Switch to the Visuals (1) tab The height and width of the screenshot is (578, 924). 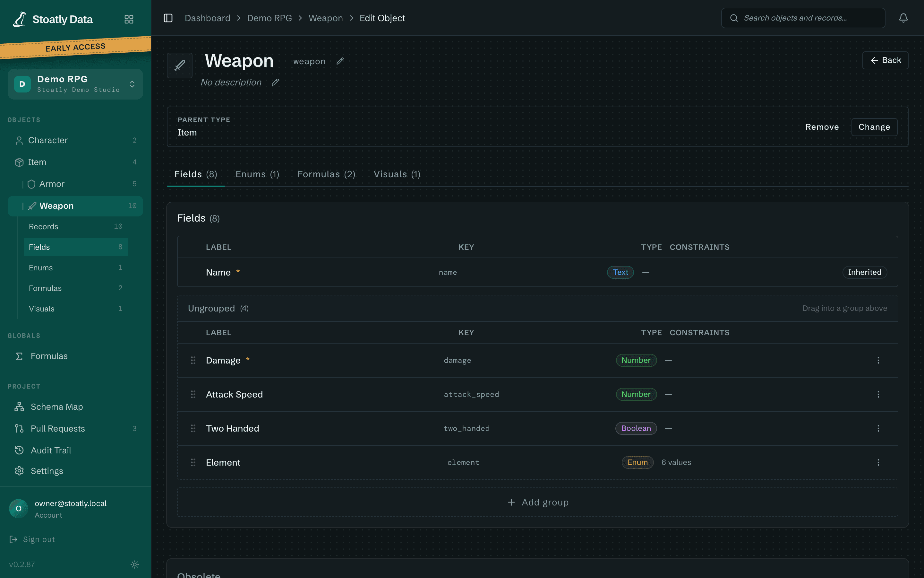click(397, 174)
